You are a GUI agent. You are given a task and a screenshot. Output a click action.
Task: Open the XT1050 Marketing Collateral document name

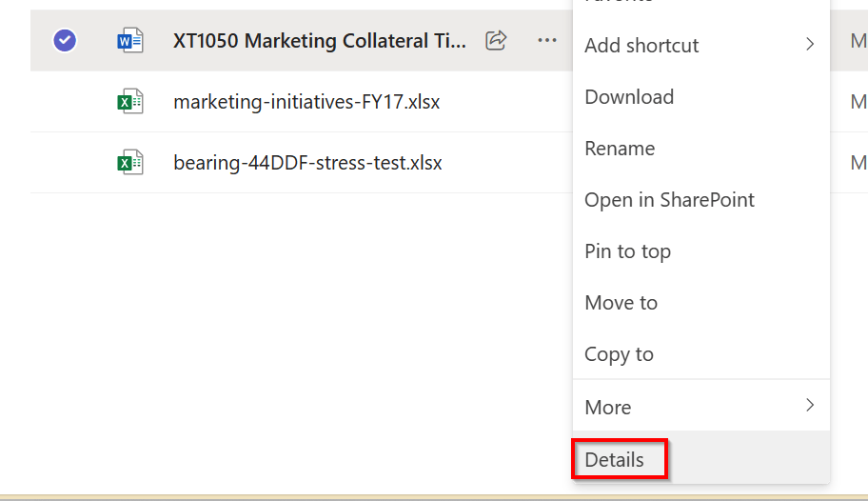point(320,40)
